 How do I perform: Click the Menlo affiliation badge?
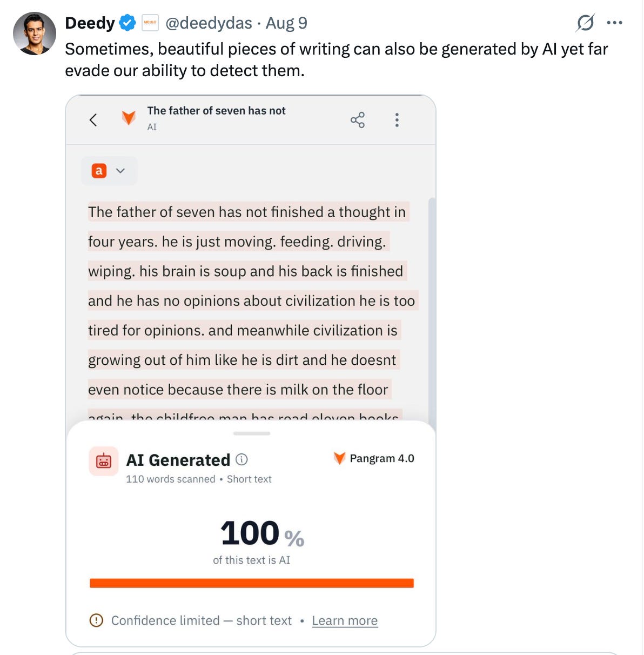[150, 23]
